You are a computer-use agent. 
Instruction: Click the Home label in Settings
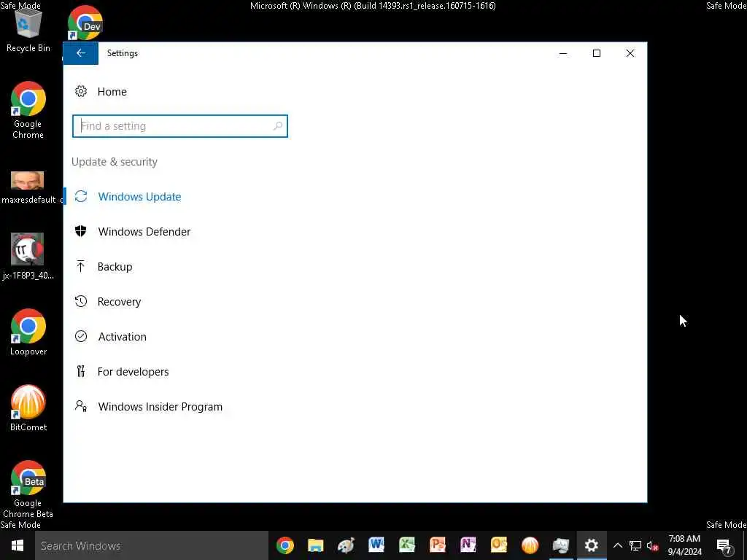tap(112, 92)
